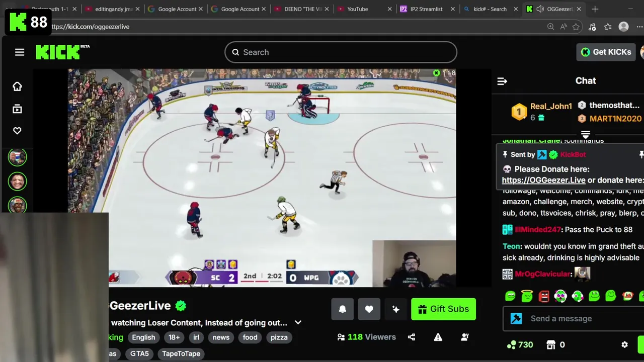The height and width of the screenshot is (362, 644).
Task: Click the moderator hammer badge in chat input
Action: [x=516, y=318]
